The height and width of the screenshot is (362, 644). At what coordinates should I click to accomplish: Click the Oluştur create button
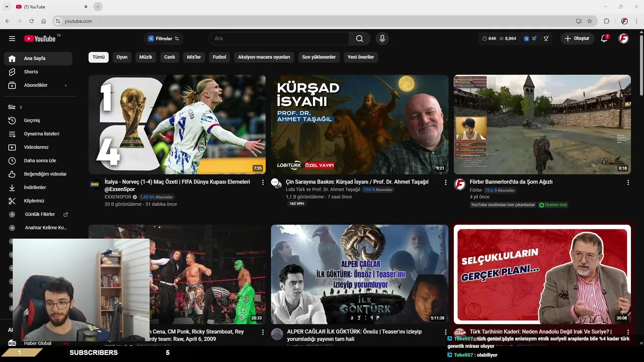pyautogui.click(x=577, y=39)
